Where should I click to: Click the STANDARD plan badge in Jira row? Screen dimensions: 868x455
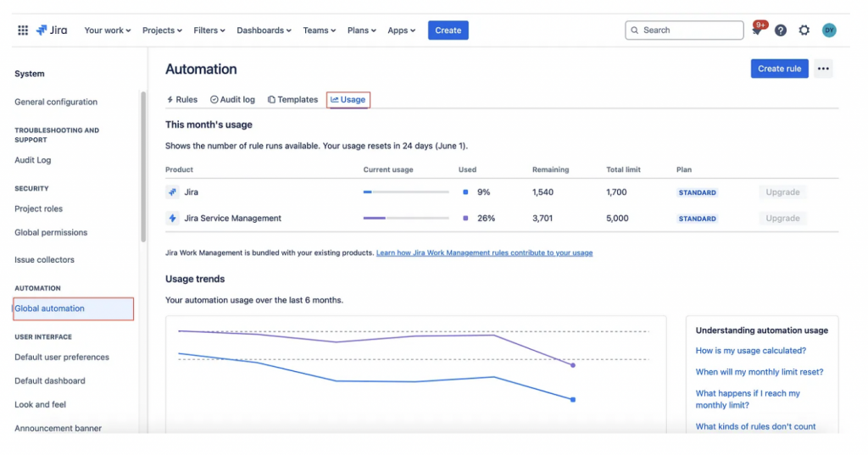tap(698, 192)
